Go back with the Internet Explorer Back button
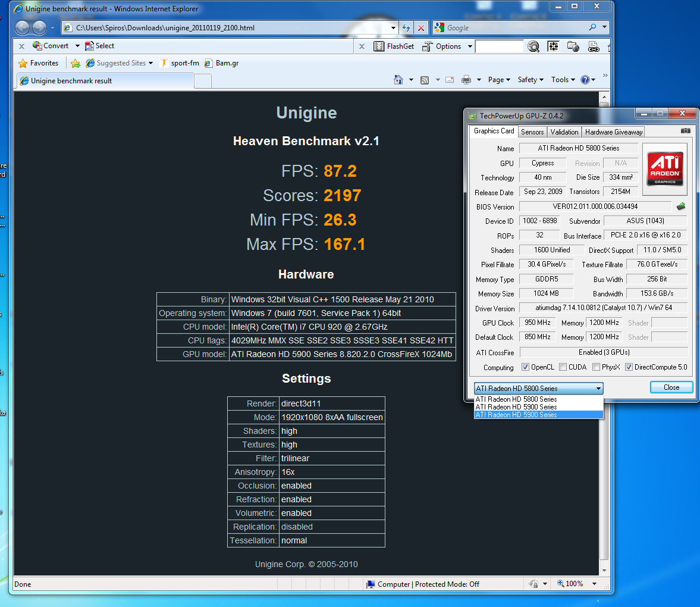This screenshot has width=700, height=607. click(x=23, y=28)
